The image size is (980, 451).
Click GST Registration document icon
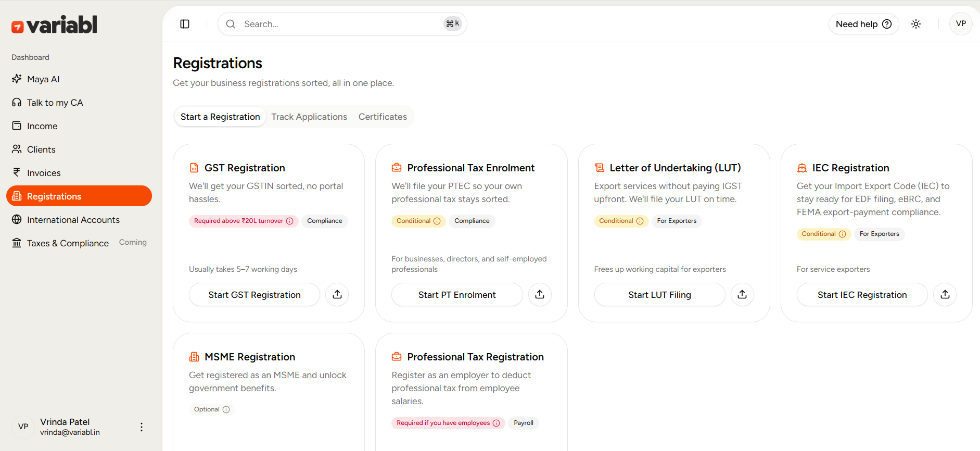pyautogui.click(x=194, y=168)
